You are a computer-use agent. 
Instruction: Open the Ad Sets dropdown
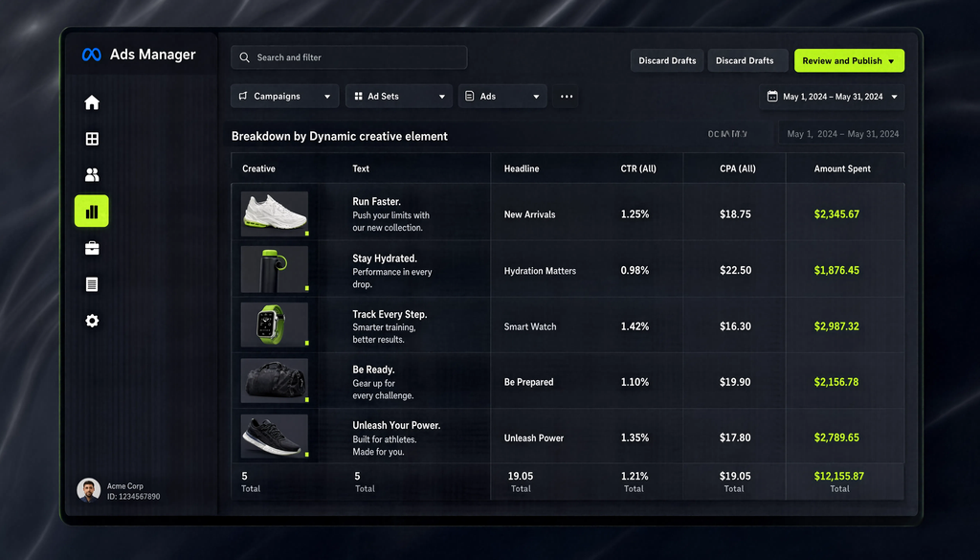(399, 97)
